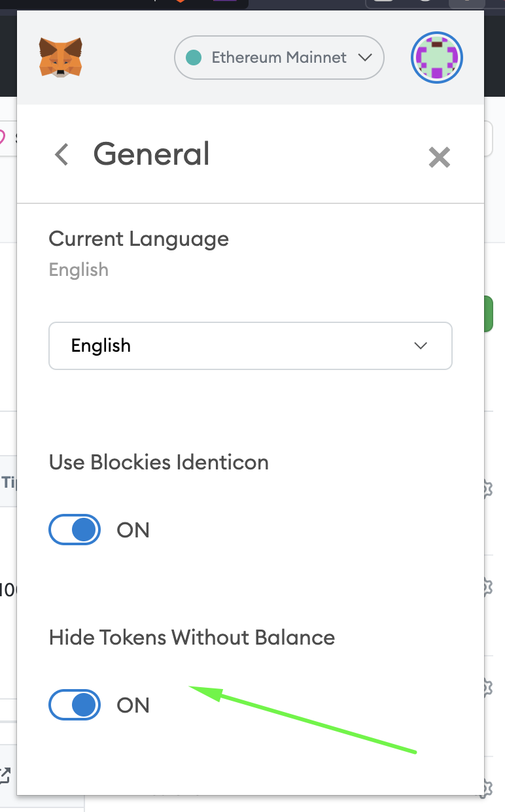
Task: Click the external-link icon at the bottom left
Action: pyautogui.click(x=5, y=775)
